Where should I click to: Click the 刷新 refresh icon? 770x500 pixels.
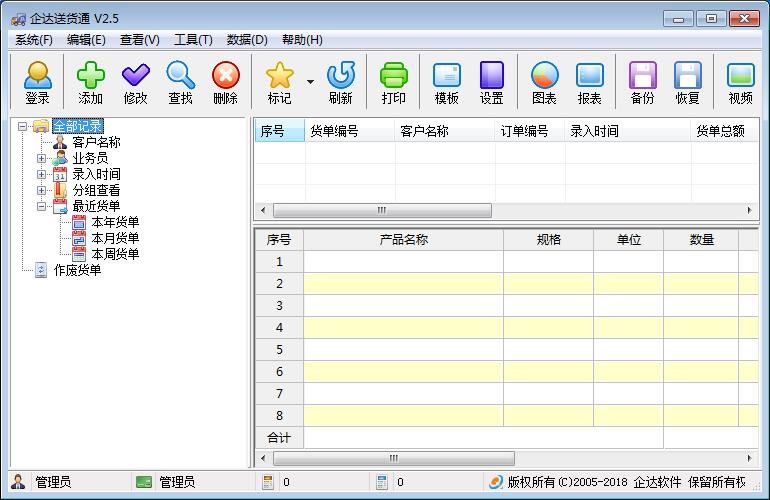point(340,81)
